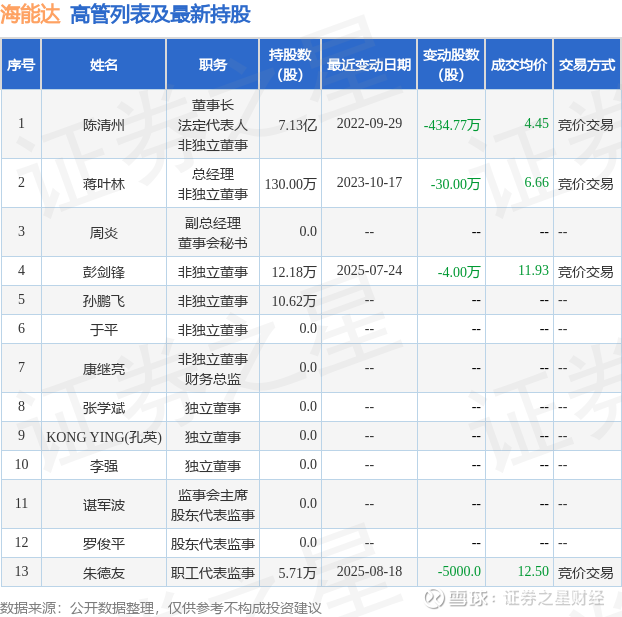Select the name 李强

[104, 465]
